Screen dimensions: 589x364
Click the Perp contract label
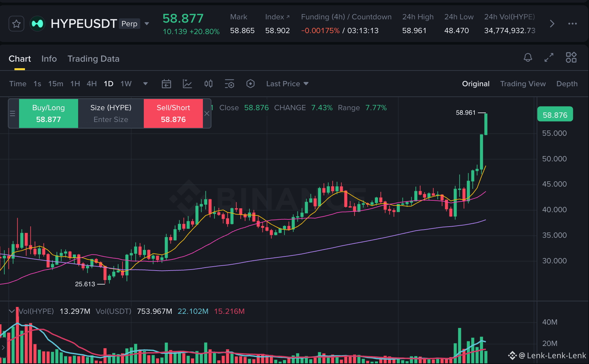pos(129,24)
